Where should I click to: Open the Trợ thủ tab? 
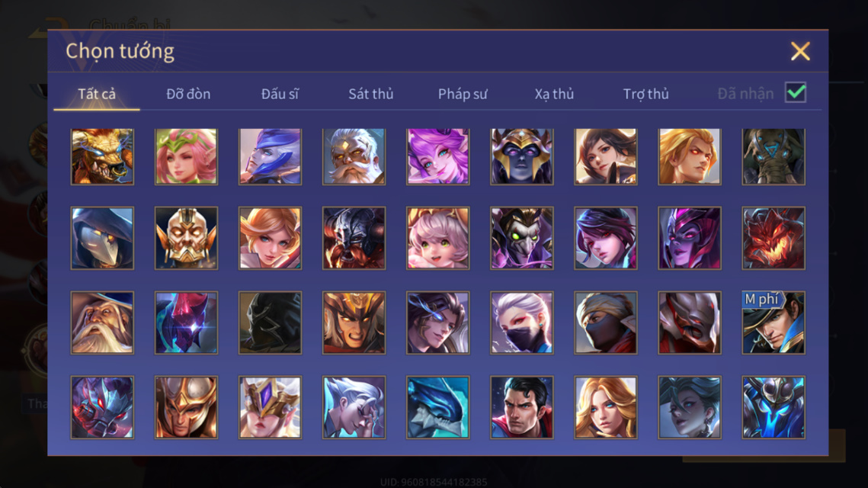pyautogui.click(x=646, y=94)
